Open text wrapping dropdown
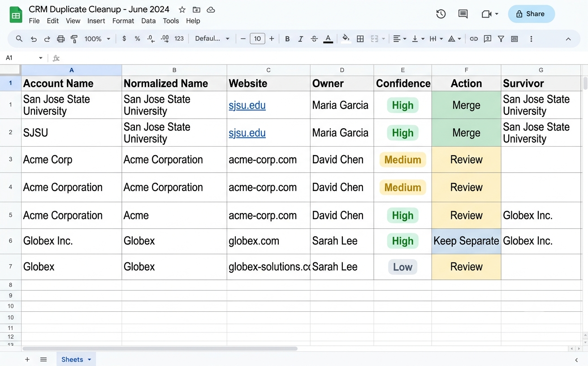 pyautogui.click(x=436, y=39)
